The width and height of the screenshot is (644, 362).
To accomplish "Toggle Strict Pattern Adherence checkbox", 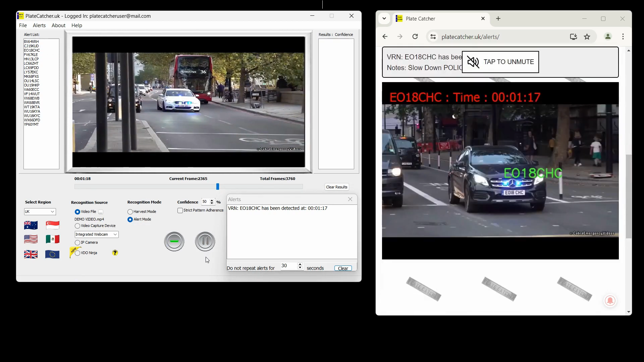I will (x=180, y=210).
